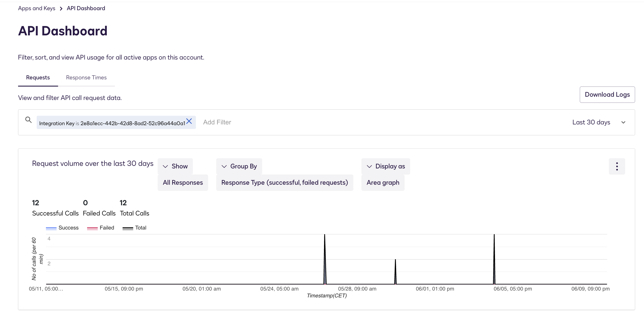Screen dimensions: 644x318
Task: Select the Requests tab
Action: [x=38, y=78]
